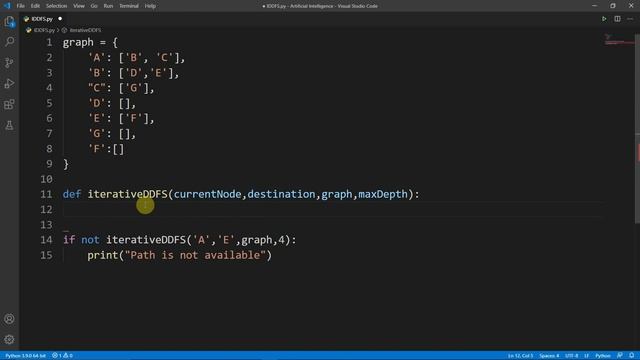This screenshot has height=360, width=640.
Task: Click the vertical editor scrollbar
Action: pos(637,129)
